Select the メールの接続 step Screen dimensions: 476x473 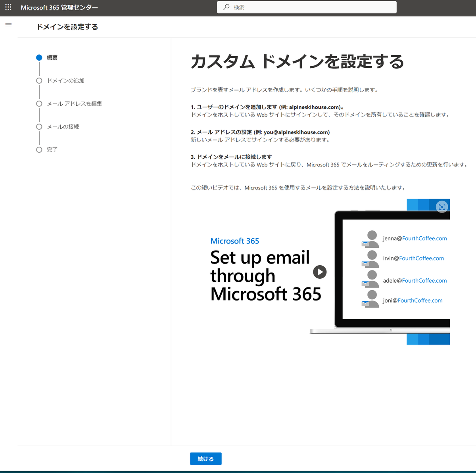point(58,126)
